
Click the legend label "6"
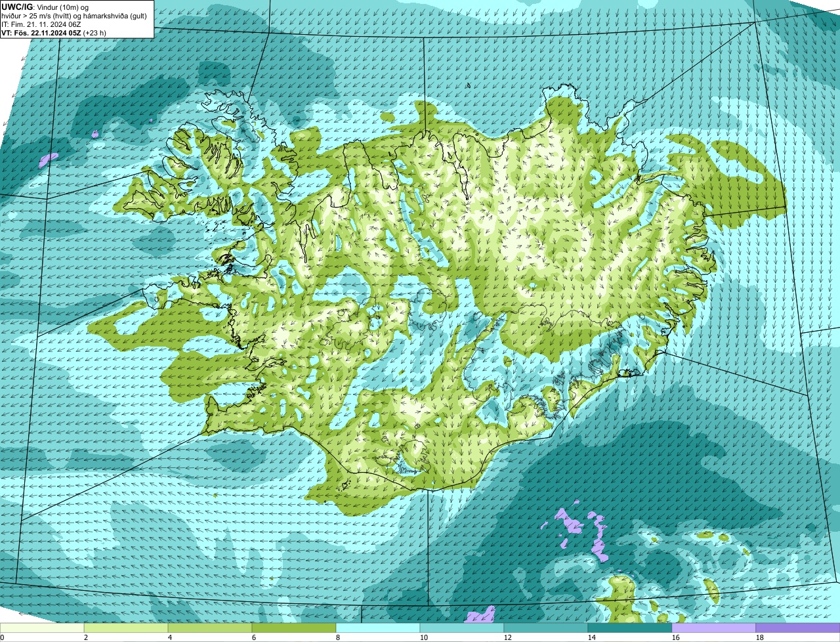point(254,637)
